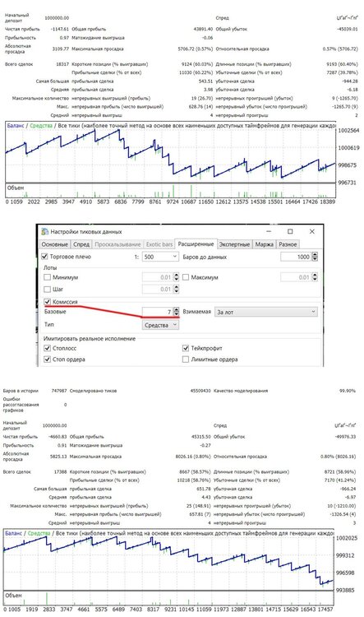The width and height of the screenshot is (364, 617).
Task: Click the Базовые commission stepper arrows
Action: (x=176, y=312)
